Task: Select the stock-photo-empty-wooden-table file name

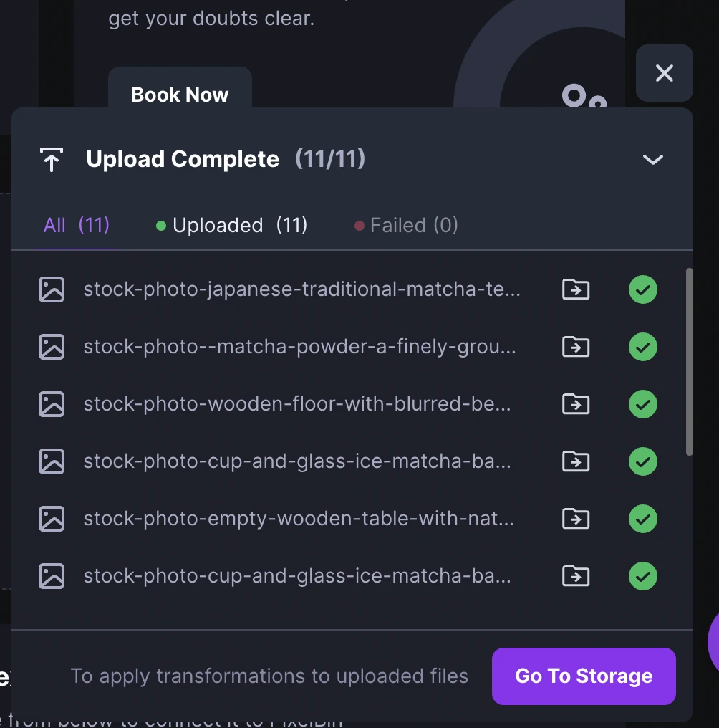Action: [x=299, y=519]
